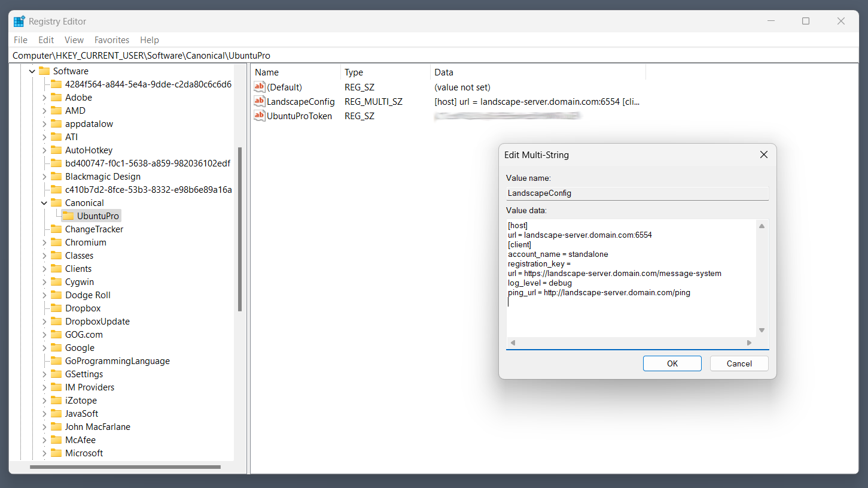The width and height of the screenshot is (868, 488).
Task: Open the Help menu
Action: (150, 40)
